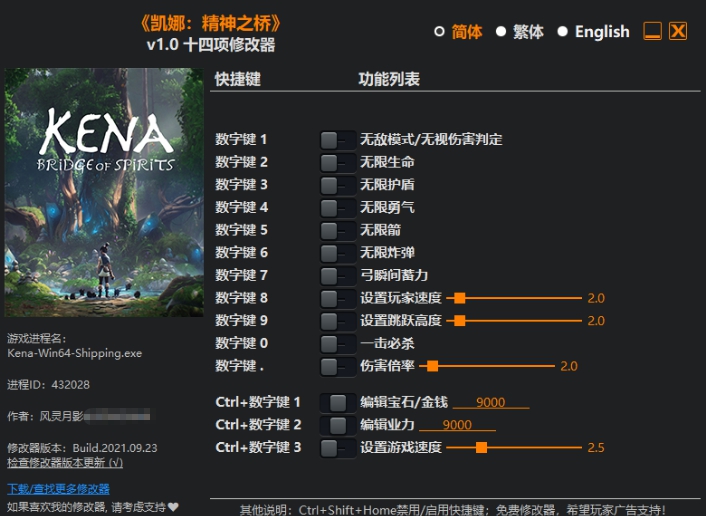This screenshot has width=706, height=516.
Task: Click the 设置跳跃高度 slider handle
Action: click(459, 321)
